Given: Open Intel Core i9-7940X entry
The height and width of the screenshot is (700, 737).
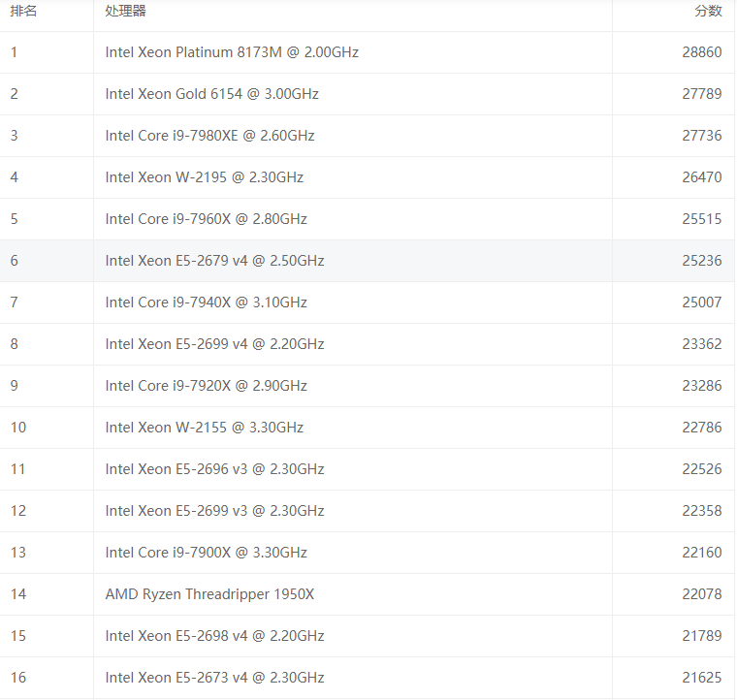Looking at the screenshot, I should (206, 302).
